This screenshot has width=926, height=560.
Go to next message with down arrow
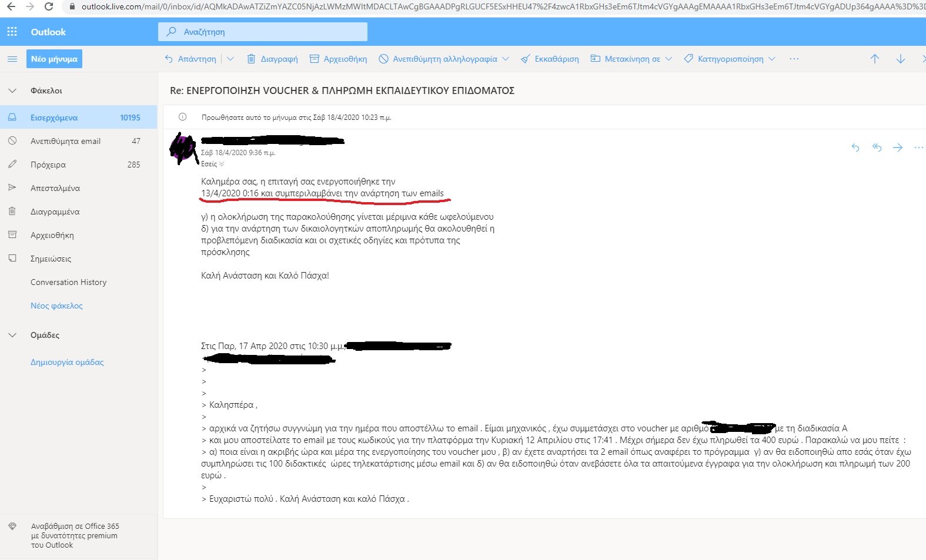pos(900,59)
